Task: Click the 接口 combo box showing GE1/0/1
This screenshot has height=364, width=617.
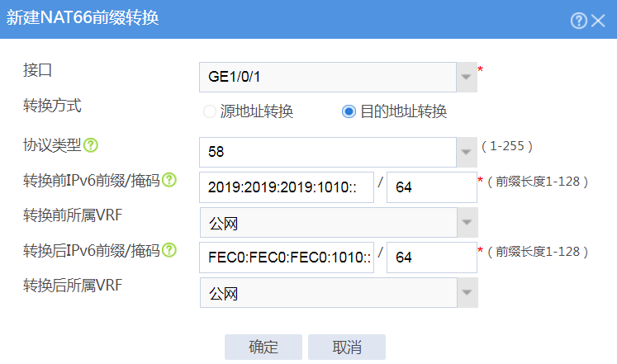Action: 328,77
